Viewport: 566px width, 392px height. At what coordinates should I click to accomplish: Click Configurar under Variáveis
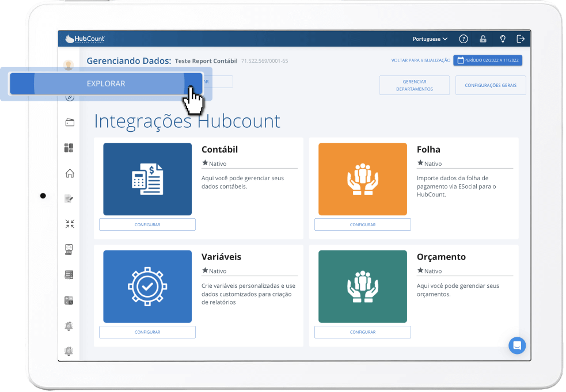point(147,332)
